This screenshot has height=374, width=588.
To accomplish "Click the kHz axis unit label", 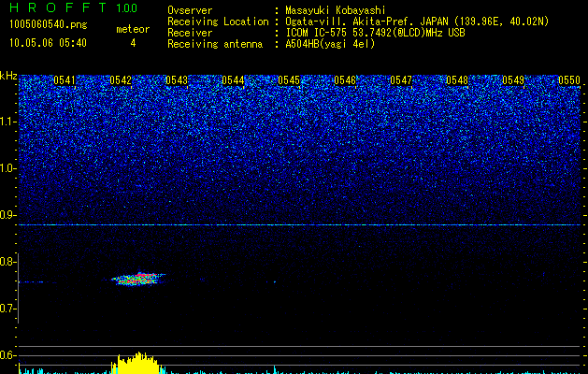I will tap(8, 76).
